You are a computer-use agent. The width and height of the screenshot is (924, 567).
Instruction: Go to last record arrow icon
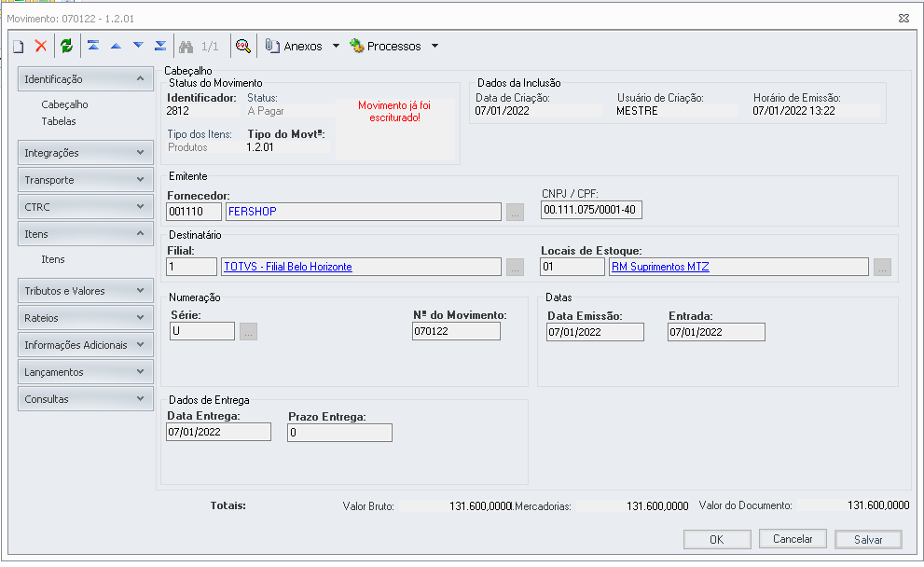(160, 46)
